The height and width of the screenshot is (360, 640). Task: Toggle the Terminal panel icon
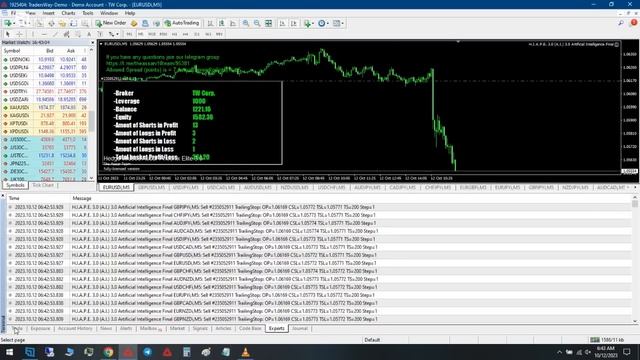(x=73, y=23)
